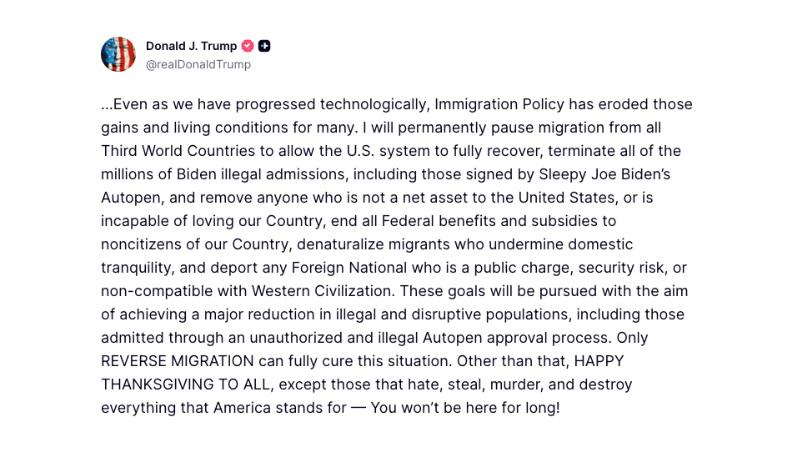The width and height of the screenshot is (800, 450).
Task: Click the black plus badge icon
Action: [264, 46]
